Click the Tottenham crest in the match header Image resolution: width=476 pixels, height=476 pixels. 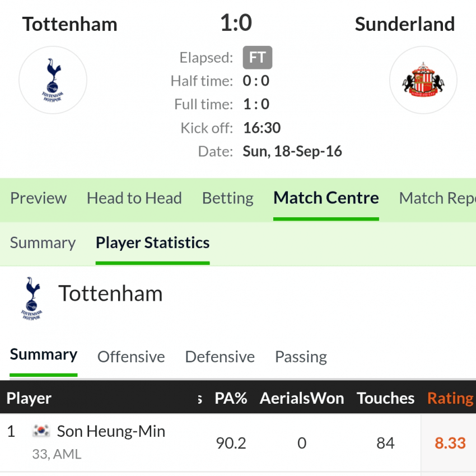click(x=53, y=80)
